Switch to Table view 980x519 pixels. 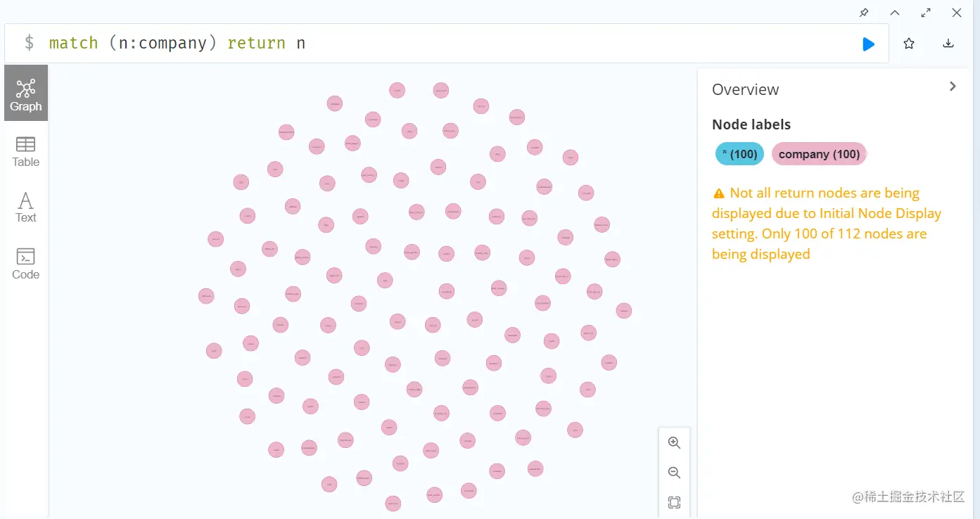pyautogui.click(x=26, y=151)
